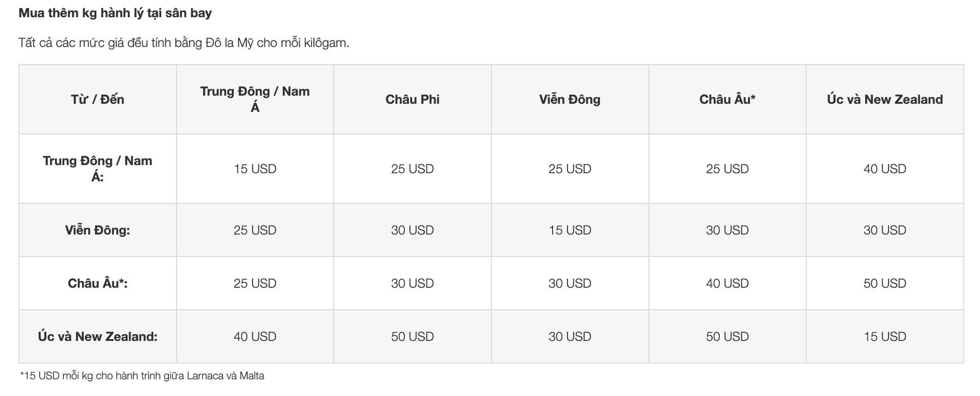Select 40 USD in Châu Âu row
This screenshot has height=396, width=980.
click(x=727, y=283)
